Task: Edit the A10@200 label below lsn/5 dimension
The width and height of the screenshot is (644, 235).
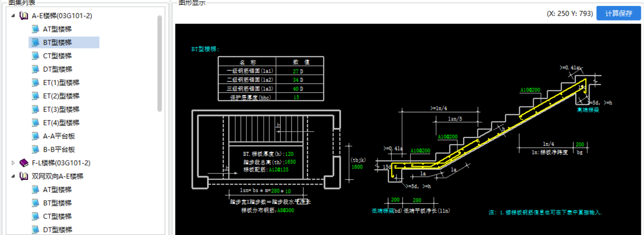Action: point(447,137)
